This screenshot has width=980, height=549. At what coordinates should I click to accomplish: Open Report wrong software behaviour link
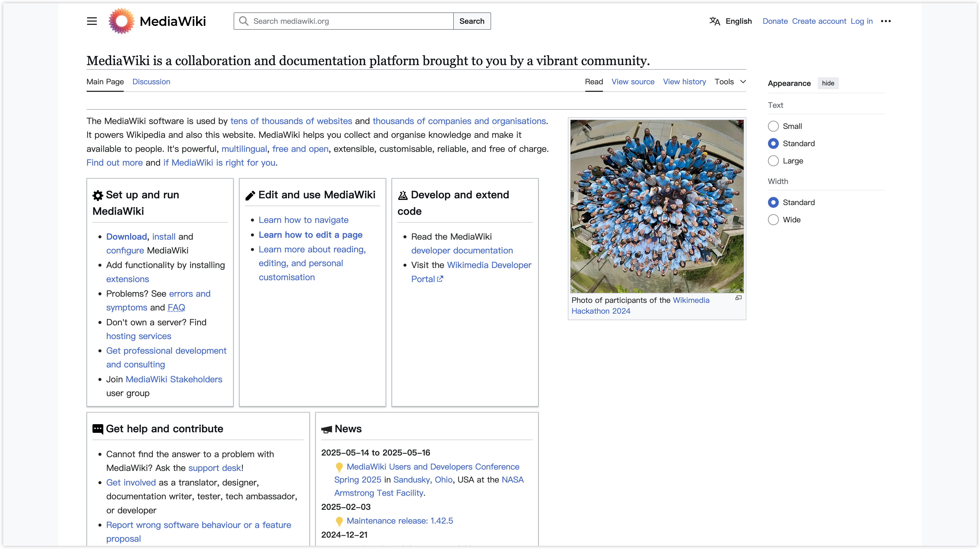pyautogui.click(x=198, y=532)
